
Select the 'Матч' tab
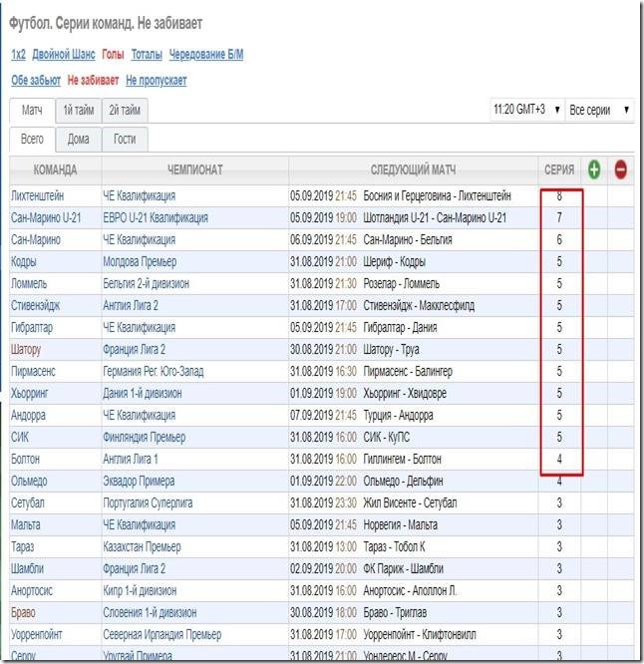(32, 111)
